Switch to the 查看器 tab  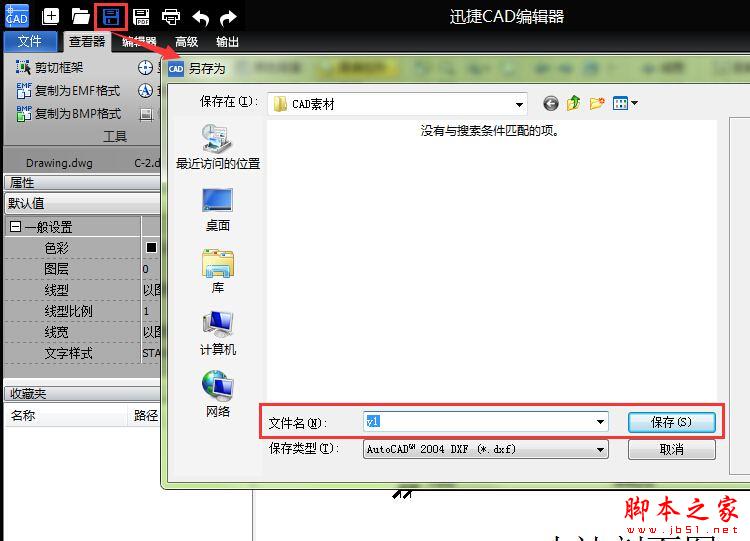(87, 42)
